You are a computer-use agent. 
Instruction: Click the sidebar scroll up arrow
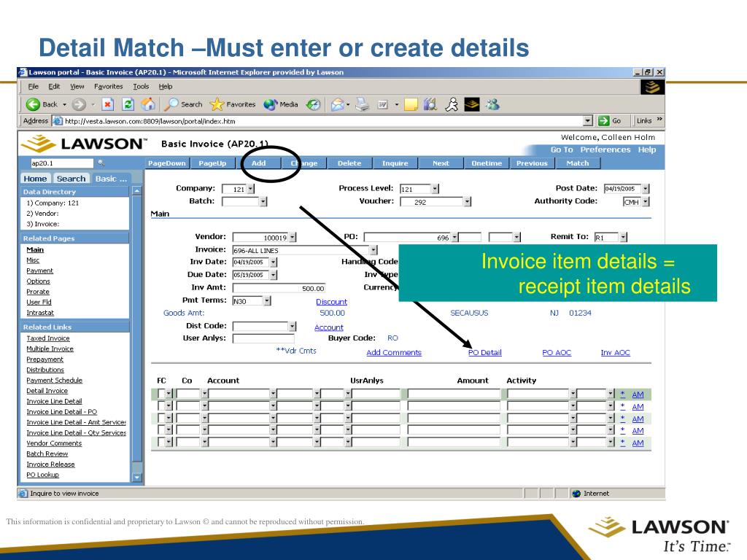(x=136, y=191)
